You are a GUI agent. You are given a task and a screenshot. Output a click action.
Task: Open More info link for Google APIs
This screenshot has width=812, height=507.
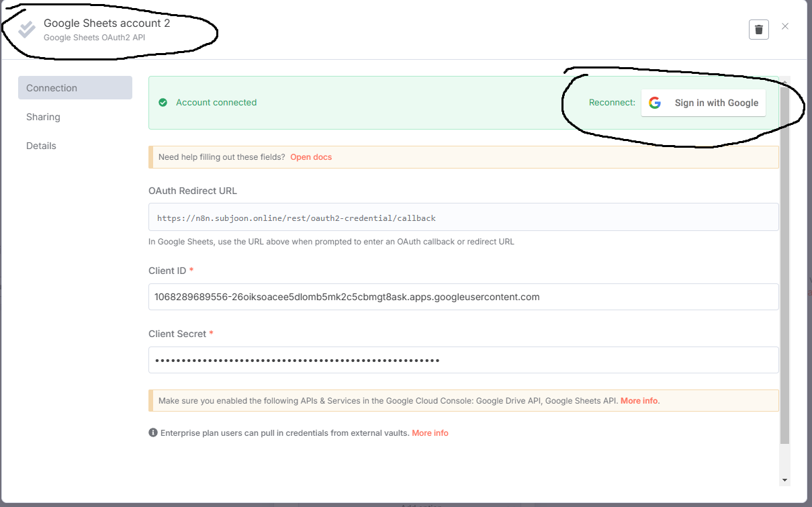click(x=639, y=401)
